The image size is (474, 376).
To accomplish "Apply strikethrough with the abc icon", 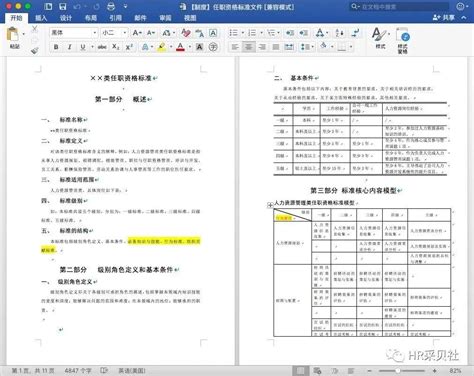I will [102, 47].
